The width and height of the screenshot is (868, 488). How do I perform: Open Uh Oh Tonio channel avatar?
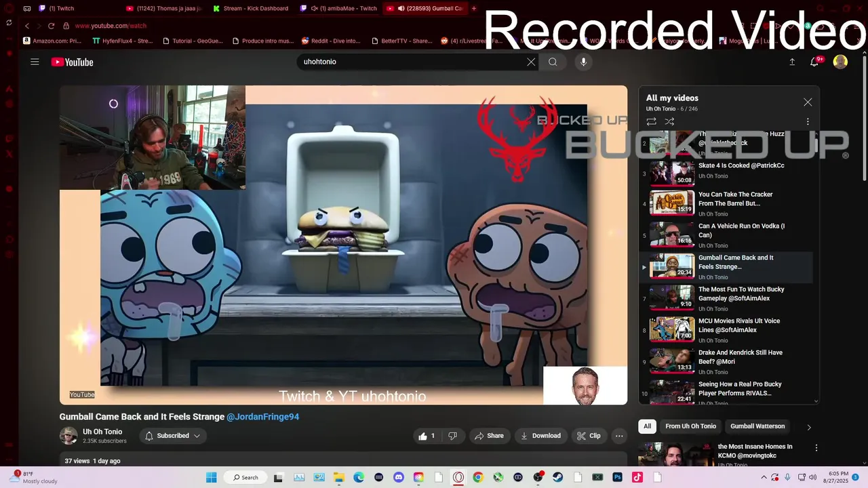(x=68, y=436)
